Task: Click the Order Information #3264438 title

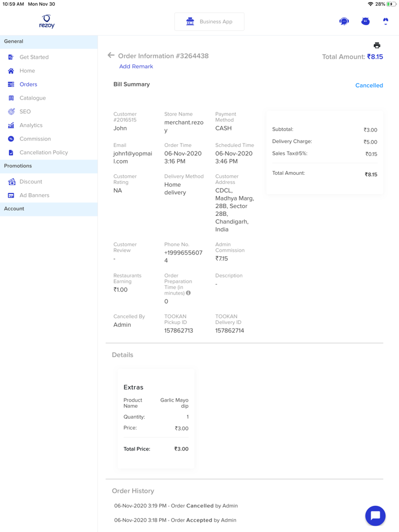Action: 164,56
